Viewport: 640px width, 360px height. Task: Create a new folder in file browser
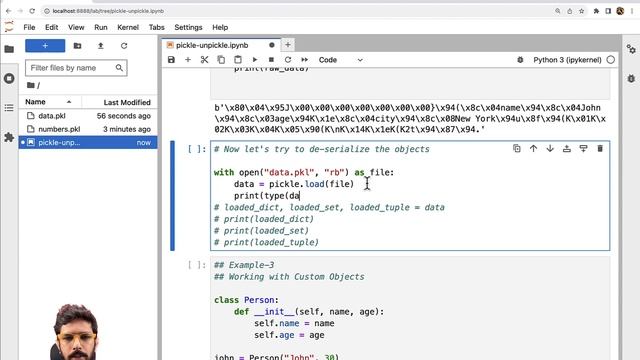77,46
